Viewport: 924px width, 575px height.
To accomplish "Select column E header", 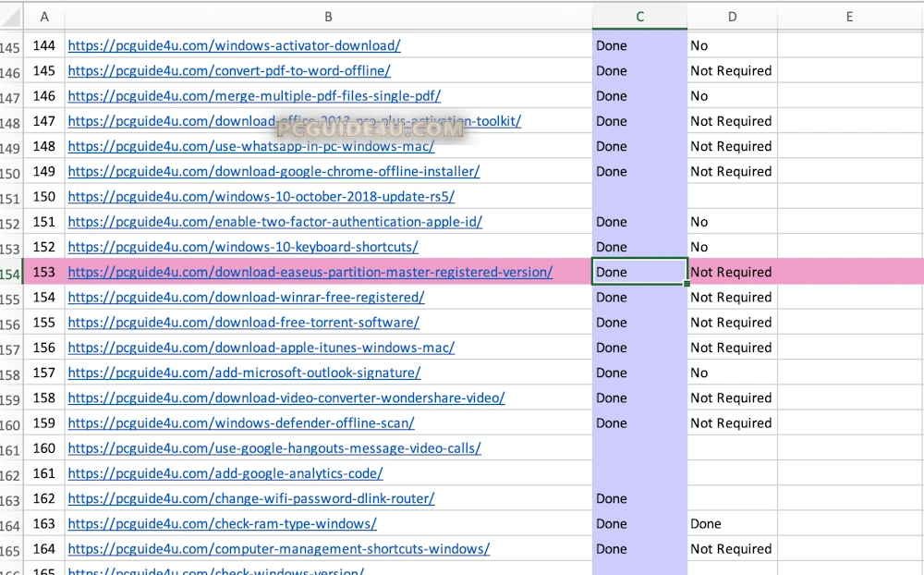I will 849,16.
